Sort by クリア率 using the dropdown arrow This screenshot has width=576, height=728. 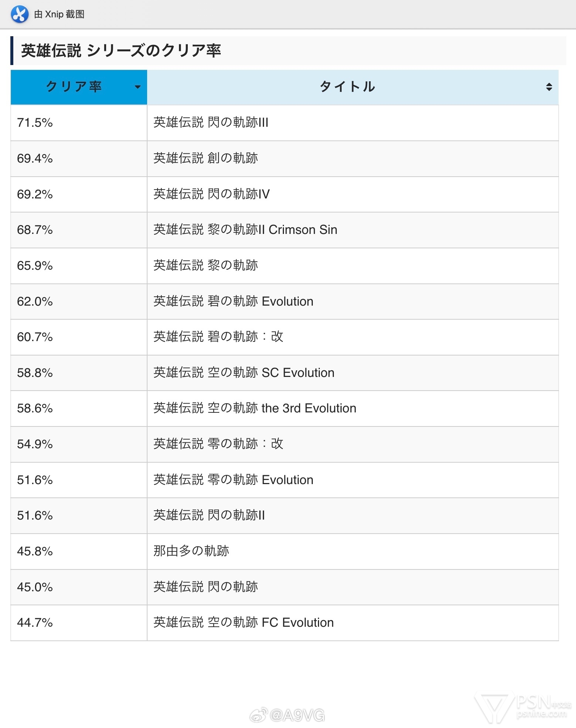[x=138, y=87]
